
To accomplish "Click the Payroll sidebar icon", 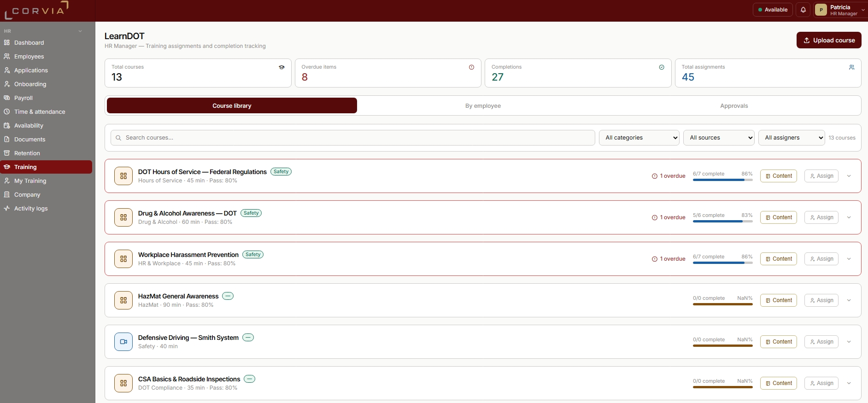I will [x=7, y=98].
